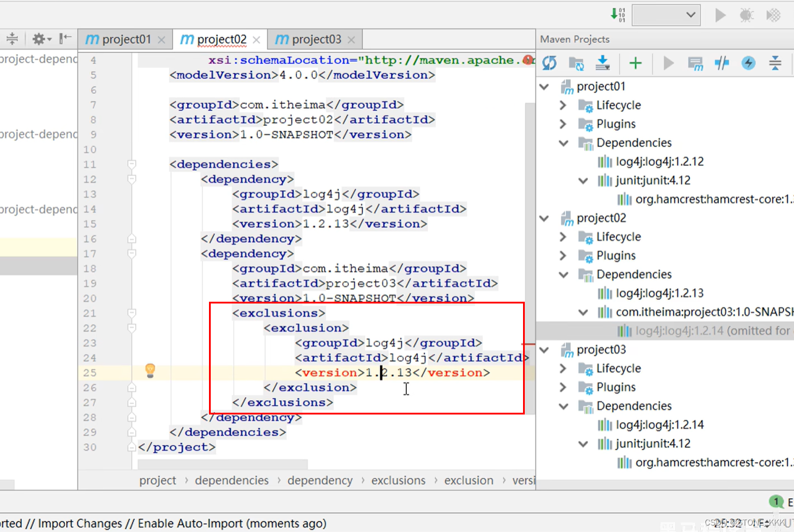Fold dependencies block at line 11
Viewport: 794px width, 532px height.
(x=132, y=164)
